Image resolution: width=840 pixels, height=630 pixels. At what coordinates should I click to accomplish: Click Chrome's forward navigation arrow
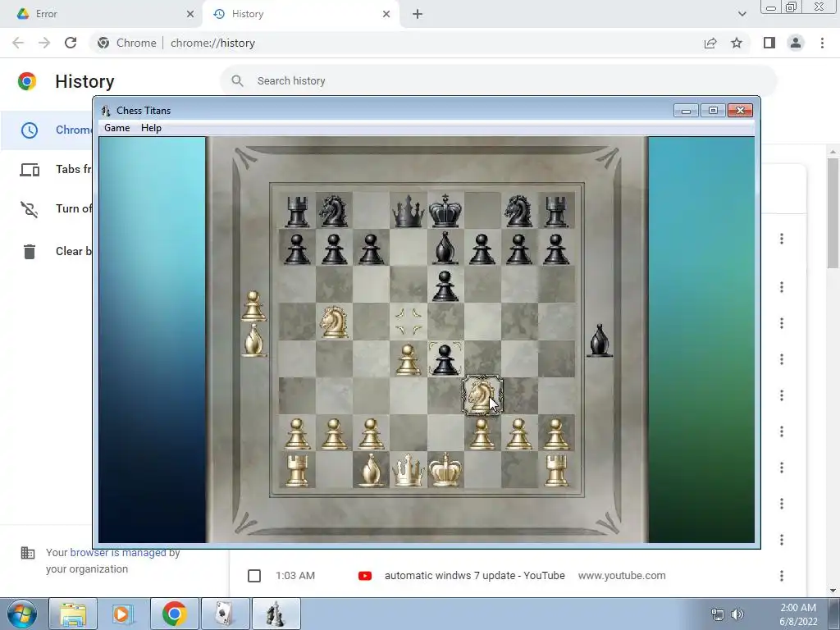(x=44, y=43)
